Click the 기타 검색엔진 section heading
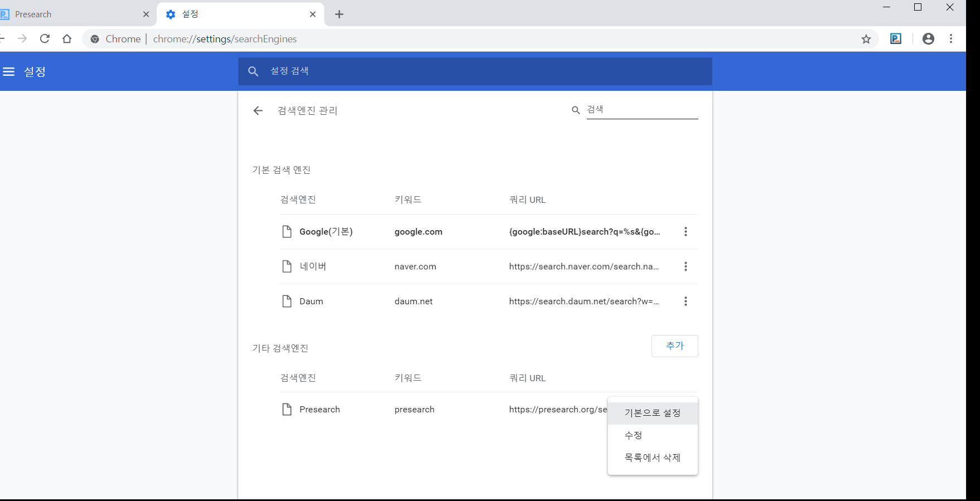The height and width of the screenshot is (501, 980). (x=281, y=348)
